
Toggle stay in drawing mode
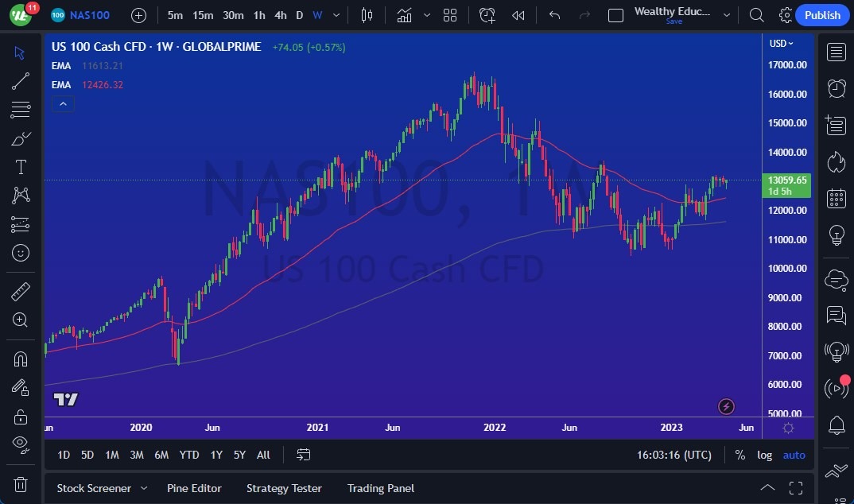click(20, 387)
